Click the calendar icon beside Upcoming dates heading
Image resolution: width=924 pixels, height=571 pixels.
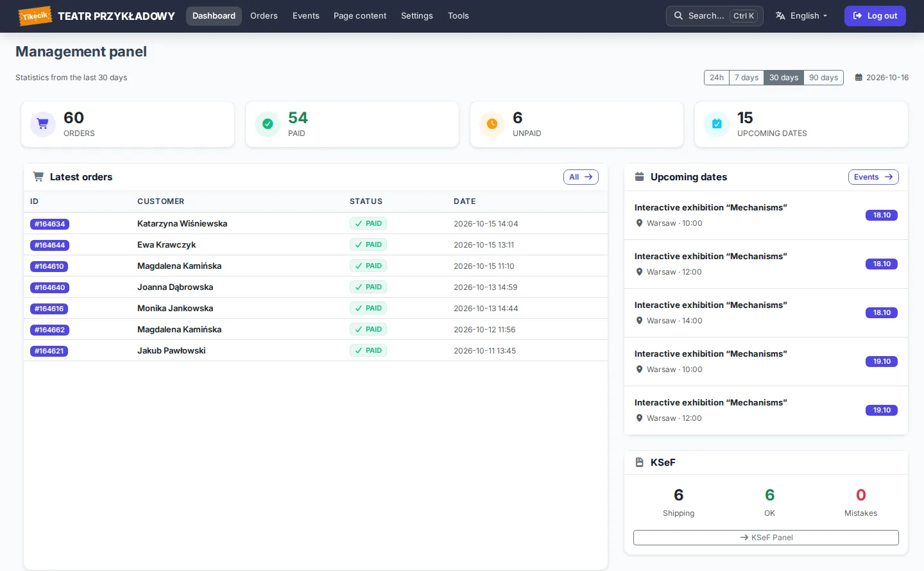(639, 177)
